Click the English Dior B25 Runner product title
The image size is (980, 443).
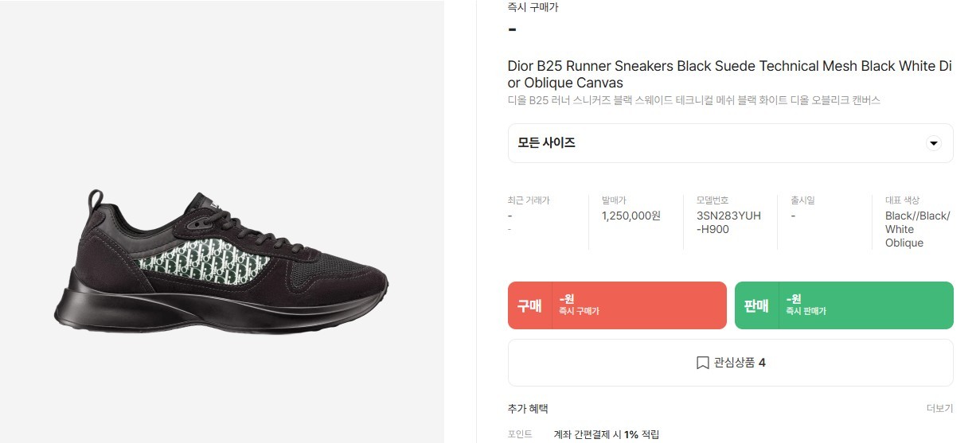click(x=729, y=74)
